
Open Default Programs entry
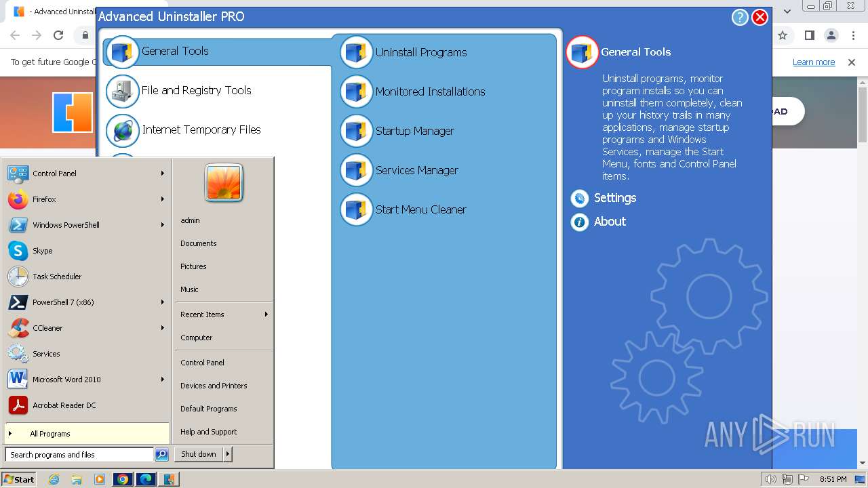[x=209, y=409]
